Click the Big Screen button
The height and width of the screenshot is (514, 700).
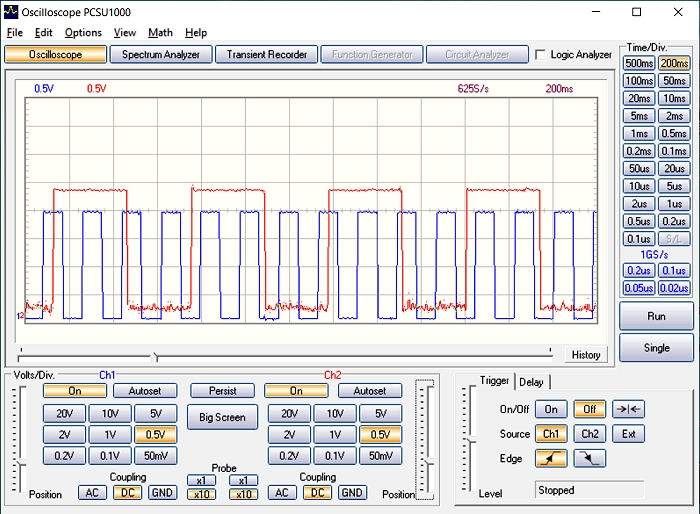[x=222, y=417]
